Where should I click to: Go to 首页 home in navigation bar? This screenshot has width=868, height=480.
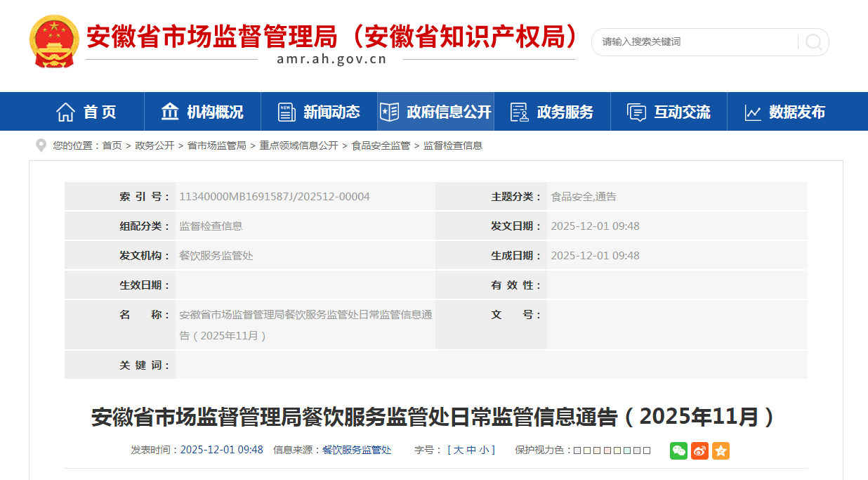tap(86, 112)
